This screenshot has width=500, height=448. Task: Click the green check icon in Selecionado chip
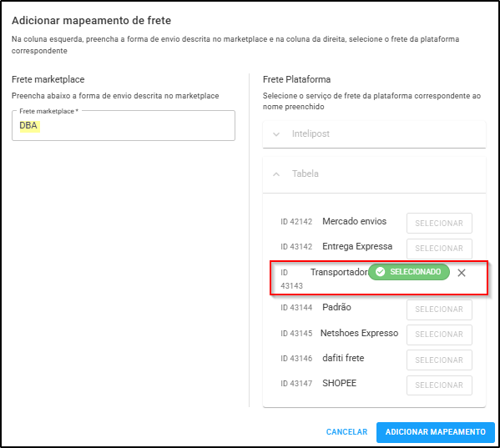[380, 272]
